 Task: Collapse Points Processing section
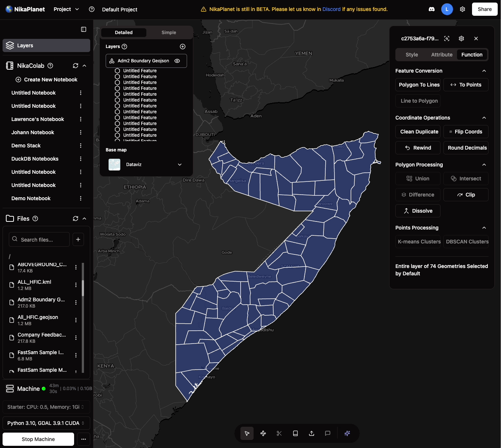click(484, 228)
